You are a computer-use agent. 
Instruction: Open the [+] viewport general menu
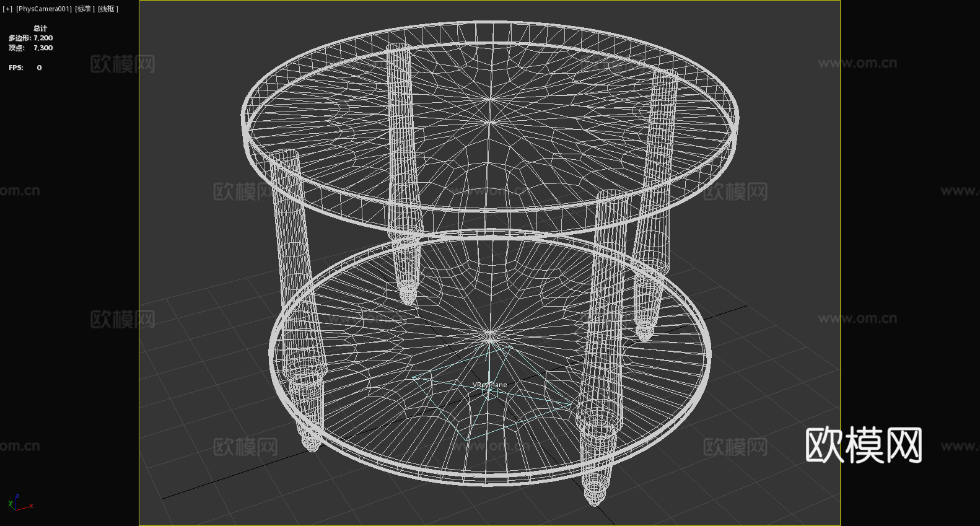pyautogui.click(x=7, y=9)
